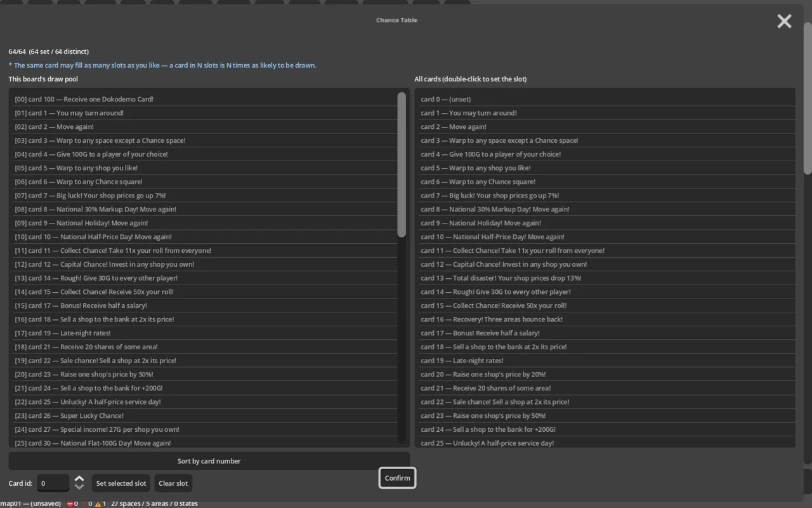This screenshot has width=812, height=508.
Task: Select card 6 Warp to Chance square in All cards
Action: pyautogui.click(x=606, y=182)
